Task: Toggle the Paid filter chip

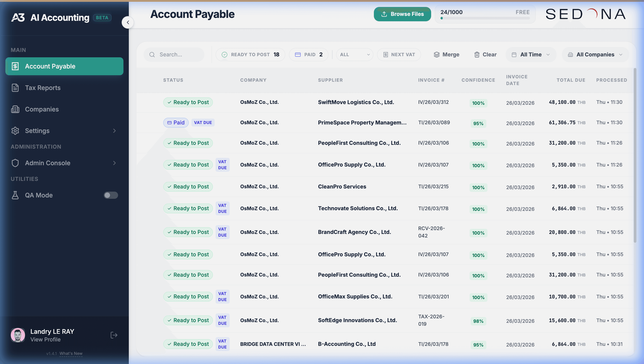Action: coord(309,54)
